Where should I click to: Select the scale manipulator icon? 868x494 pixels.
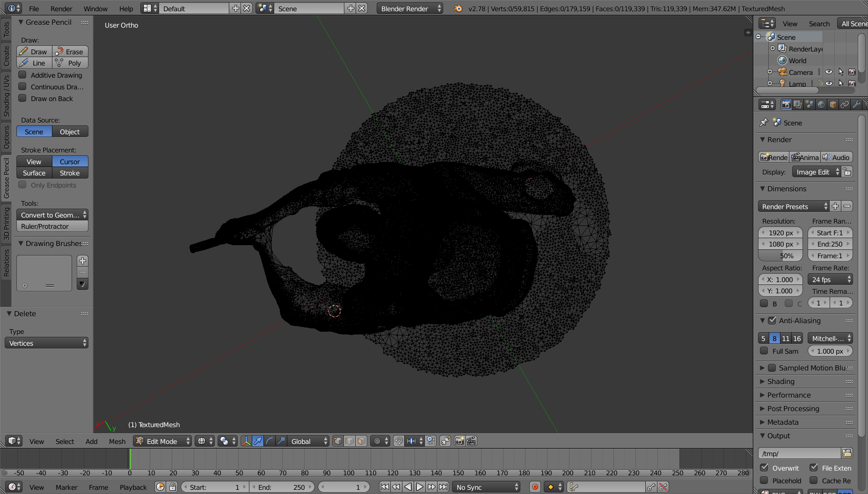[281, 441]
